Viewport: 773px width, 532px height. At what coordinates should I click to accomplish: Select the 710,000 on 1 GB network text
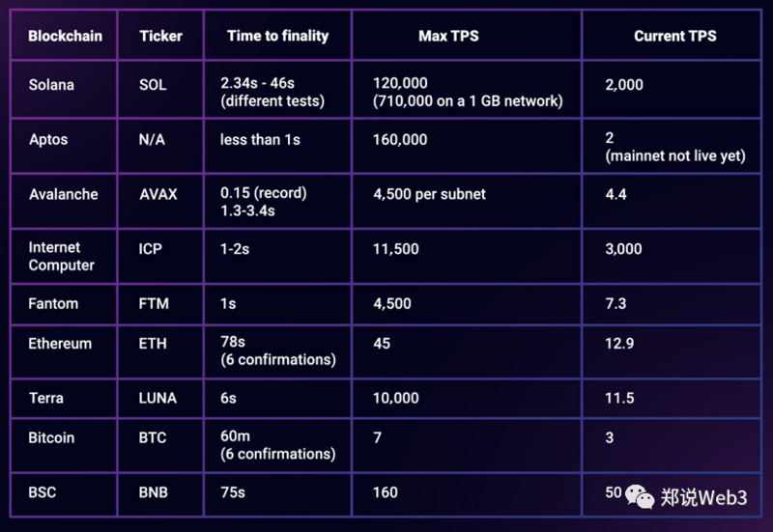coord(468,101)
